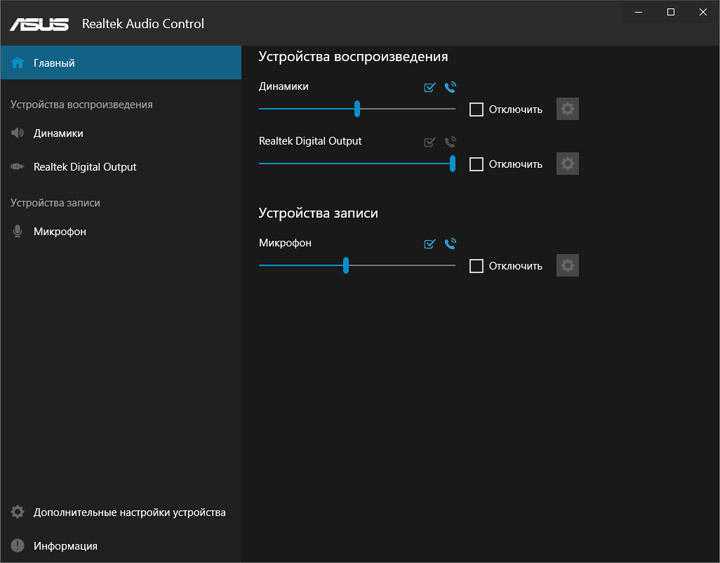Open the Микрофон settings gear

[568, 266]
